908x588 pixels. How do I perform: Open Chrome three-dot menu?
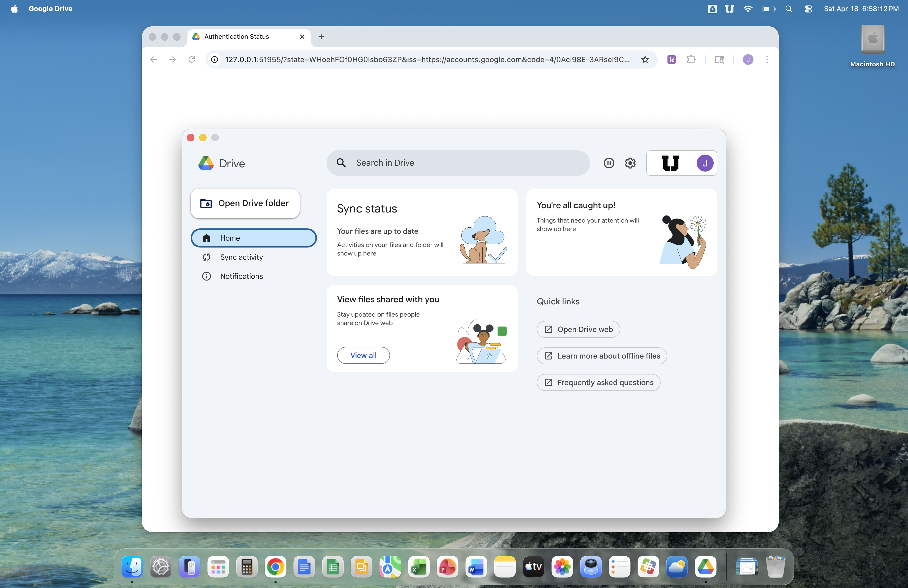point(767,59)
